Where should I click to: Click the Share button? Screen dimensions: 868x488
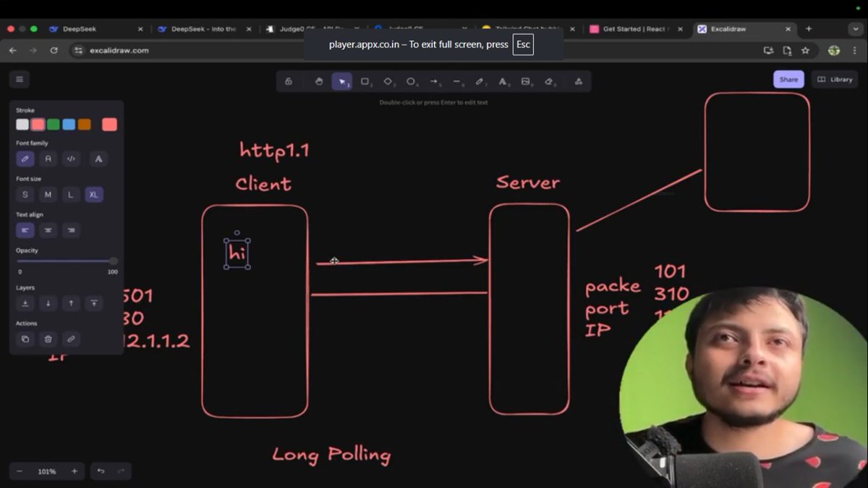tap(788, 79)
